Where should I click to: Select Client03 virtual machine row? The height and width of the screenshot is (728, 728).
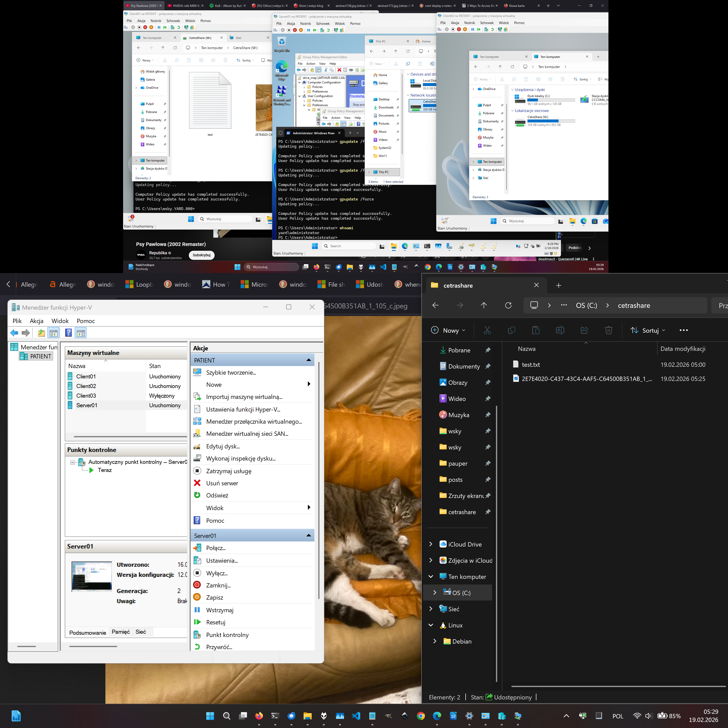pos(86,396)
